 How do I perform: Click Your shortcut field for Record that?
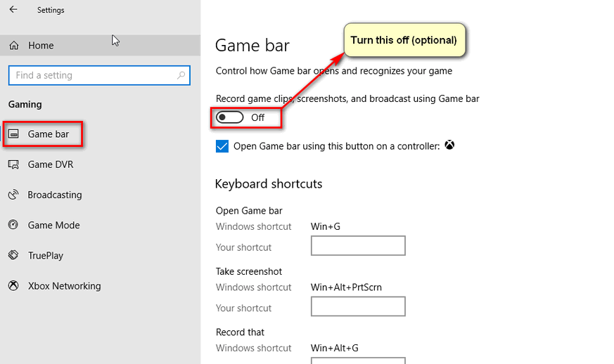pyautogui.click(x=358, y=360)
